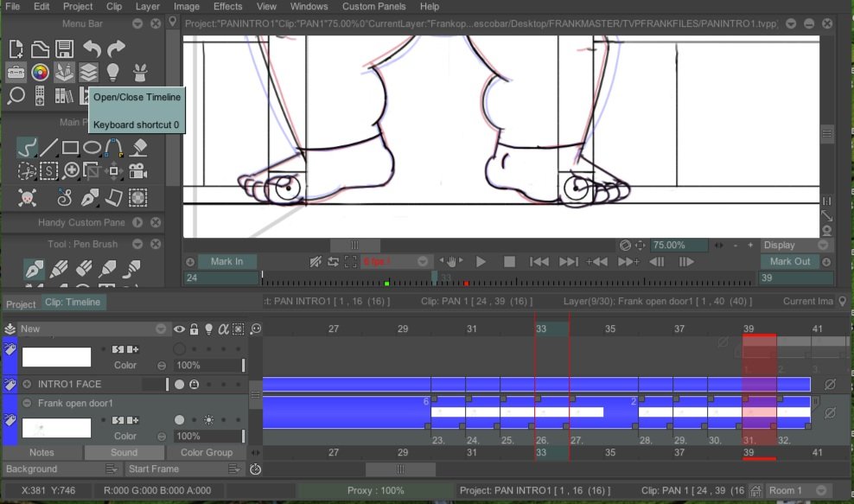This screenshot has height=504, width=854.
Task: Click the Open Project folder icon
Action: [x=40, y=49]
